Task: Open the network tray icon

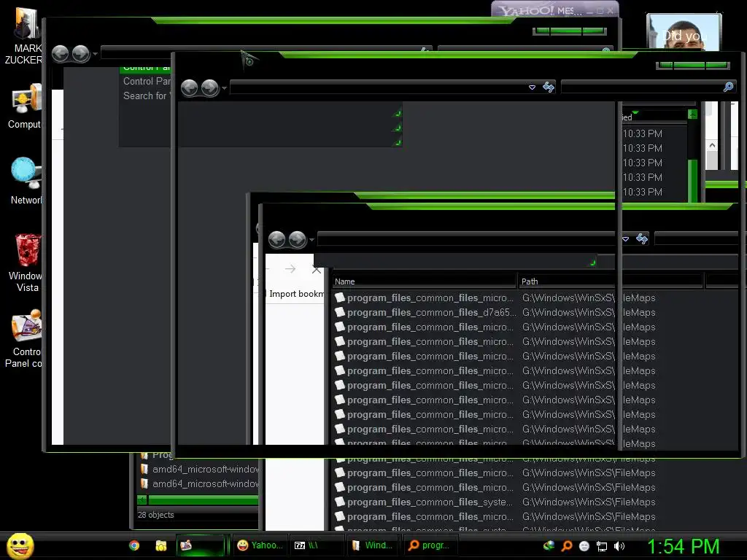Action: (602, 546)
